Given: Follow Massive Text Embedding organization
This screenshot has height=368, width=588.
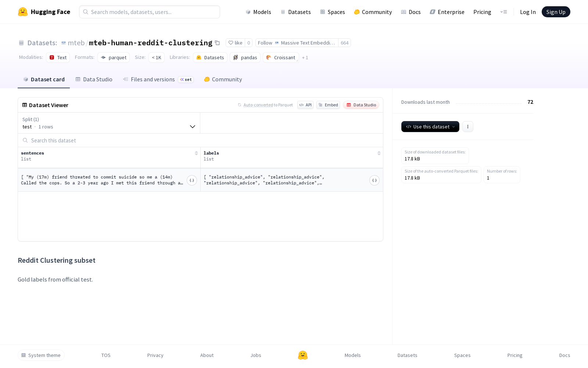Looking at the screenshot, I should click(297, 43).
